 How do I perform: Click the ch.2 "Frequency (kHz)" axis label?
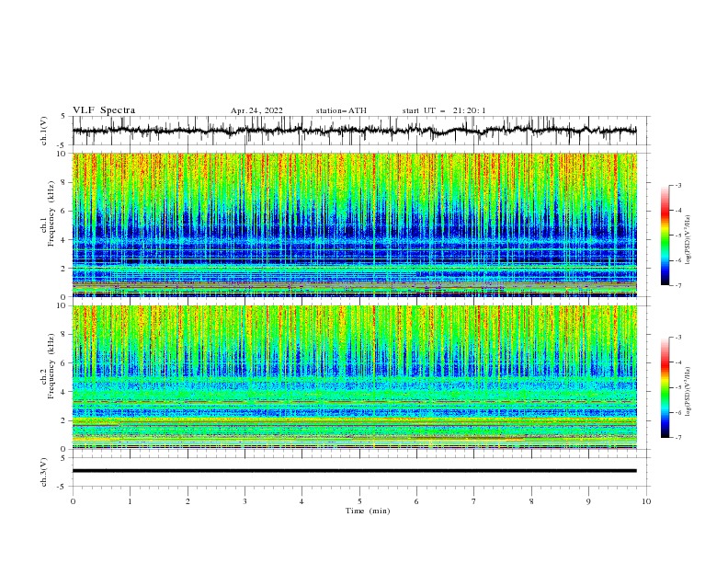coord(51,366)
